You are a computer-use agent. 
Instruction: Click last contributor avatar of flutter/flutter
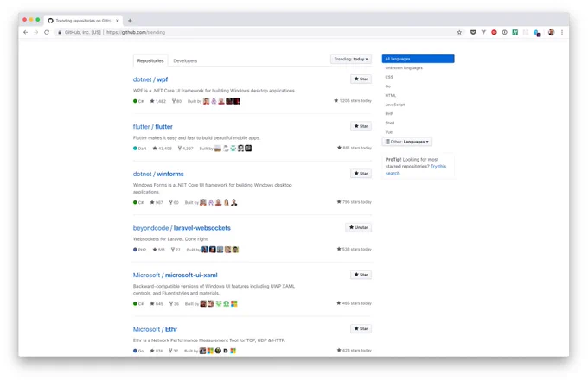[248, 149]
